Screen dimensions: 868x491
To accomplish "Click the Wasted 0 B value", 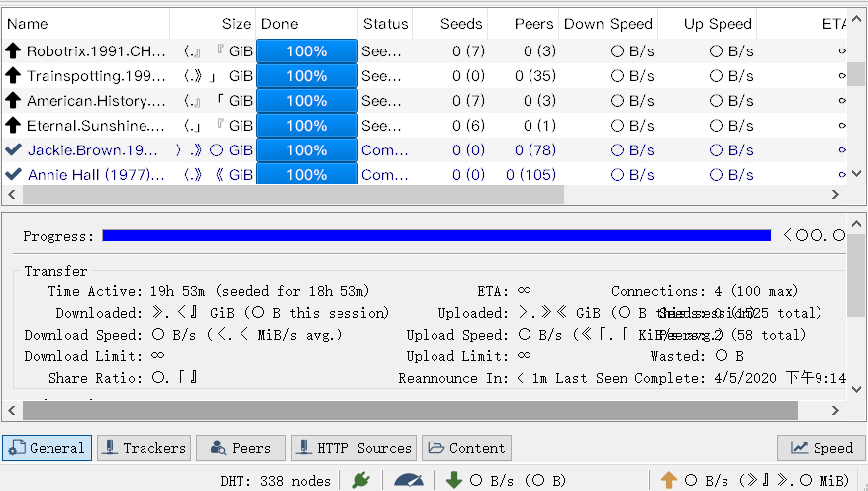I will click(x=729, y=356).
